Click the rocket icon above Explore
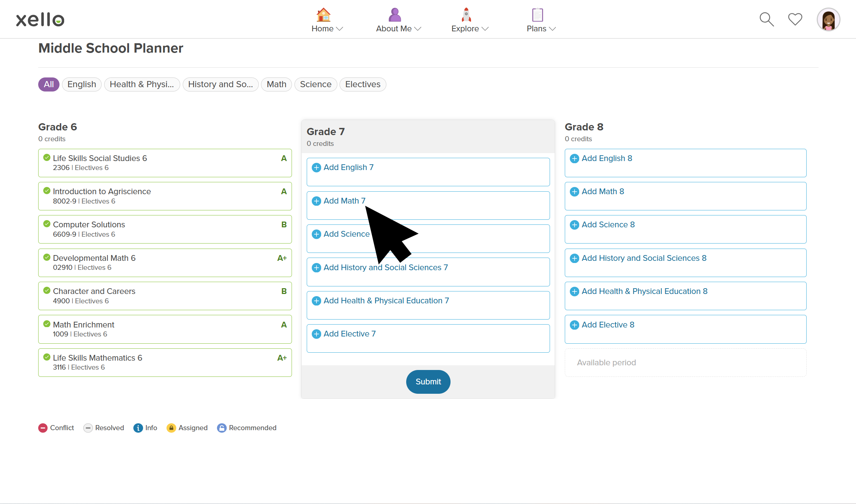Screen dimensions: 856x504 466,15
